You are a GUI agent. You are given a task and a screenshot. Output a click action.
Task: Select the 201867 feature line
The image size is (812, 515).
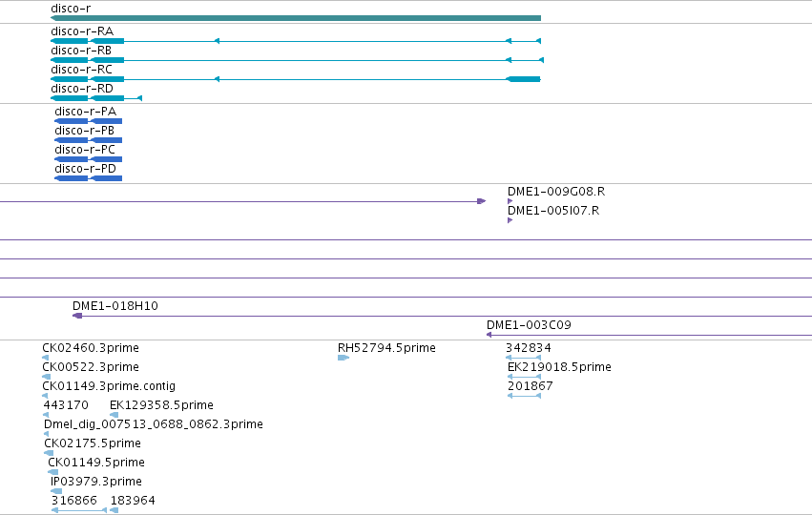(524, 396)
